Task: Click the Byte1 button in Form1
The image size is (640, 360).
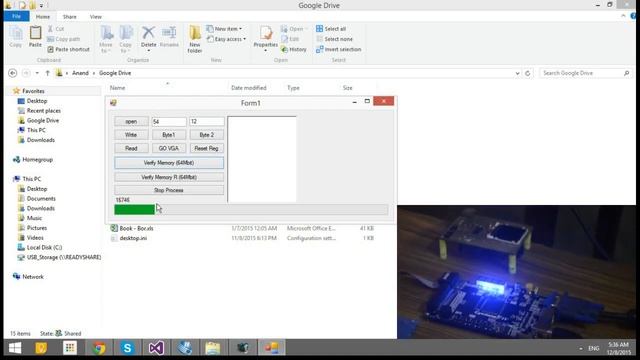Action: (x=169, y=135)
